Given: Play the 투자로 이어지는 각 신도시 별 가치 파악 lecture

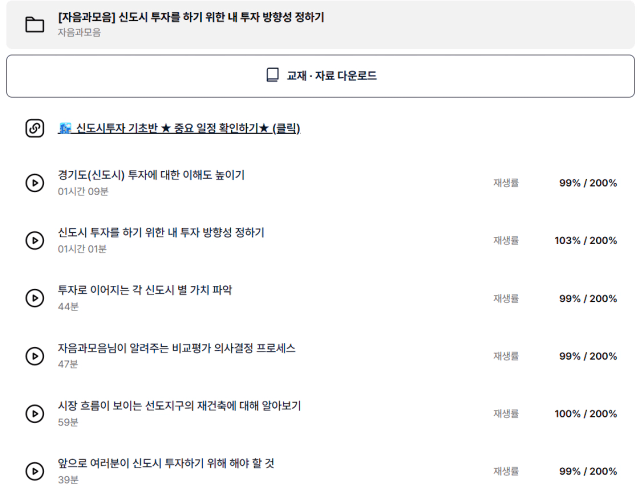Looking at the screenshot, I should point(35,298).
